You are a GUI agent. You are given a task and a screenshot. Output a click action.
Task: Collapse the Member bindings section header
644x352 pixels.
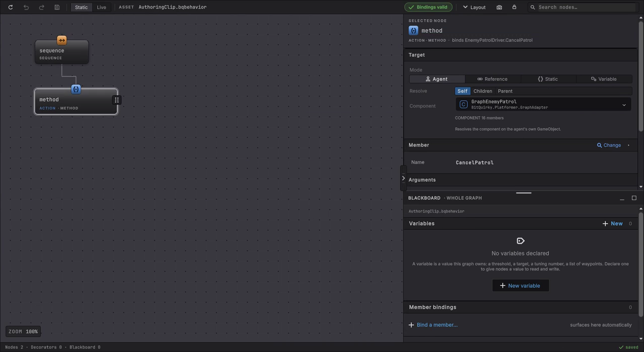(x=520, y=307)
